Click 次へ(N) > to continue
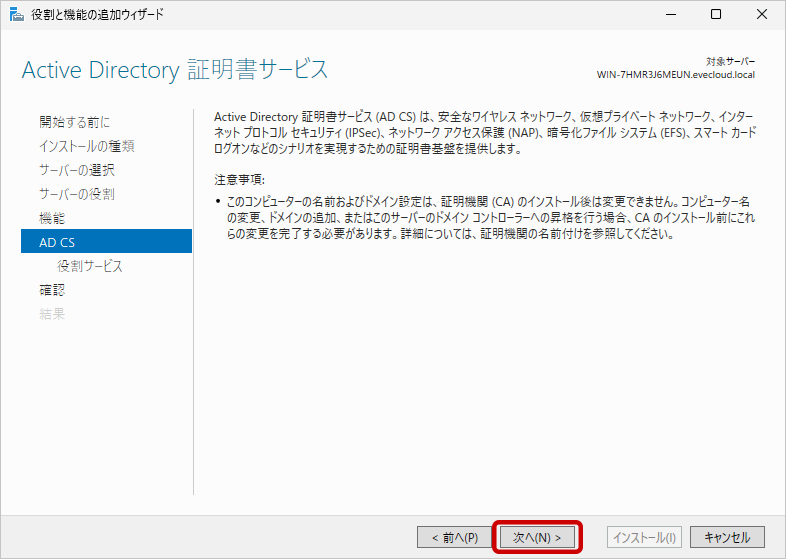This screenshot has width=786, height=559. (538, 537)
